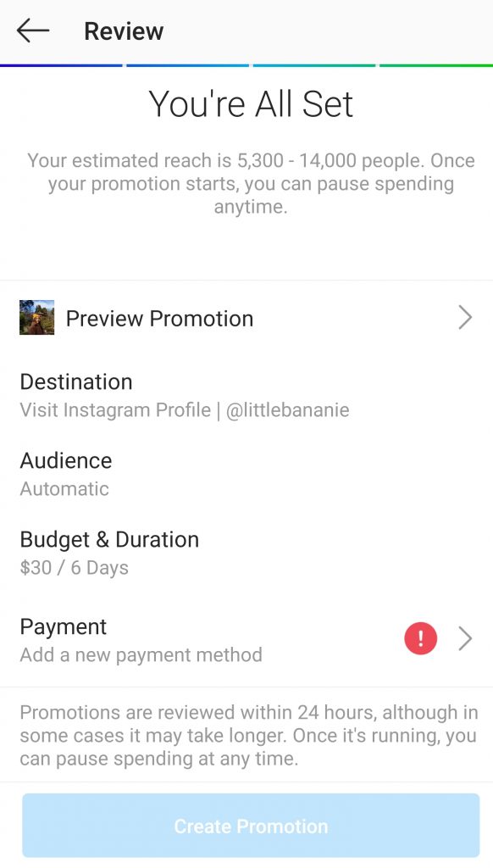
Task: Open Preview Promotion via its chevron arrow
Action: pos(464,317)
